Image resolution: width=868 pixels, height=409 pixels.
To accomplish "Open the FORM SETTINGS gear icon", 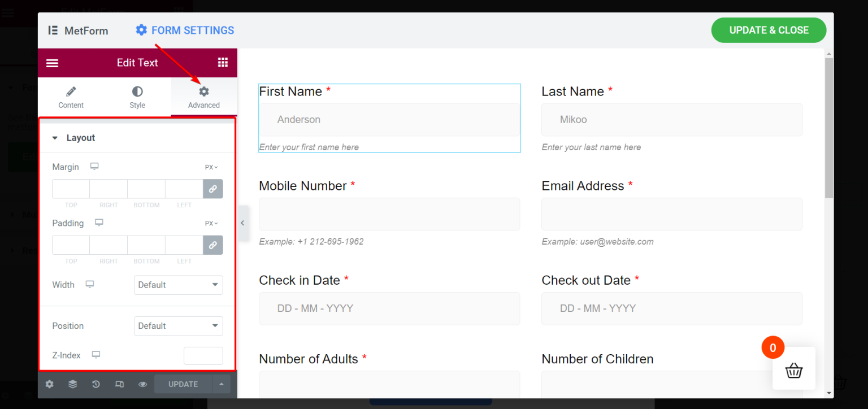I will [141, 30].
